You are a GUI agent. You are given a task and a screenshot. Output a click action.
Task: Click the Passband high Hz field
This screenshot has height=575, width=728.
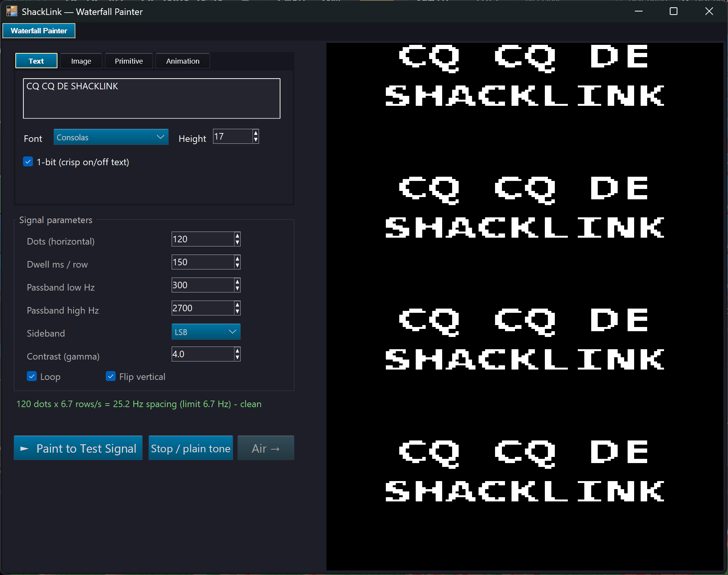tap(203, 308)
